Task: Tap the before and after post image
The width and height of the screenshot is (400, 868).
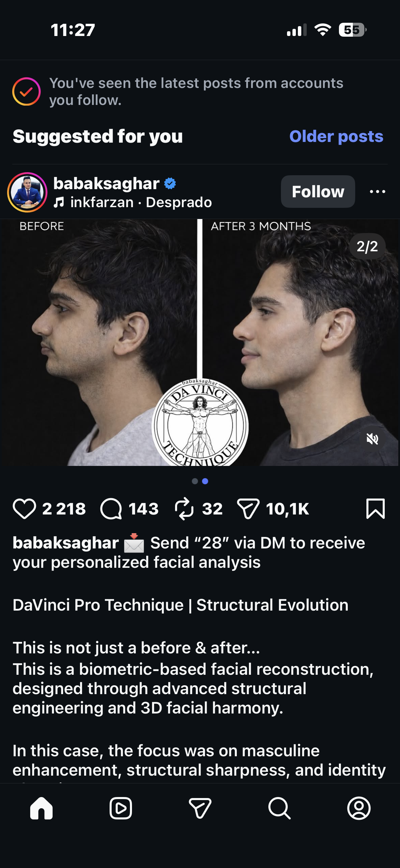Action: click(200, 342)
